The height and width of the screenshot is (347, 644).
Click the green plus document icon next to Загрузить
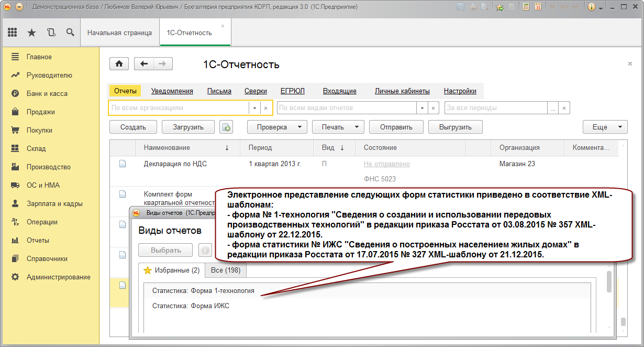pyautogui.click(x=226, y=127)
